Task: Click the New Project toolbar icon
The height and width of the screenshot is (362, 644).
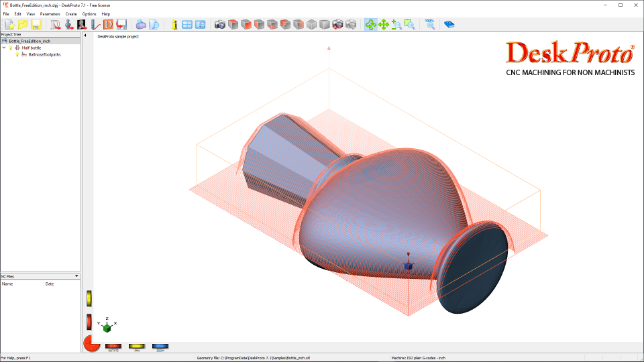Action: (x=9, y=25)
